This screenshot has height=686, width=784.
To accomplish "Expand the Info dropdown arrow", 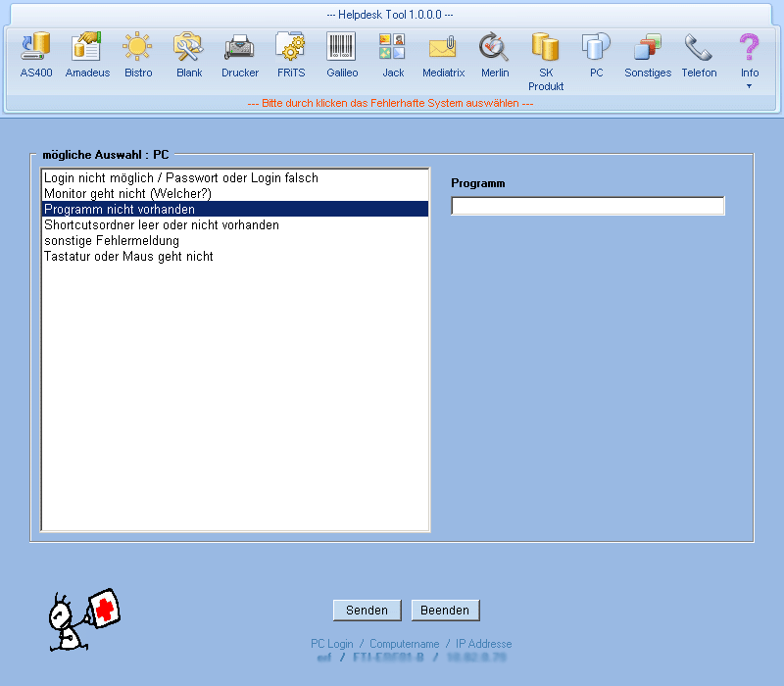I will [x=750, y=86].
